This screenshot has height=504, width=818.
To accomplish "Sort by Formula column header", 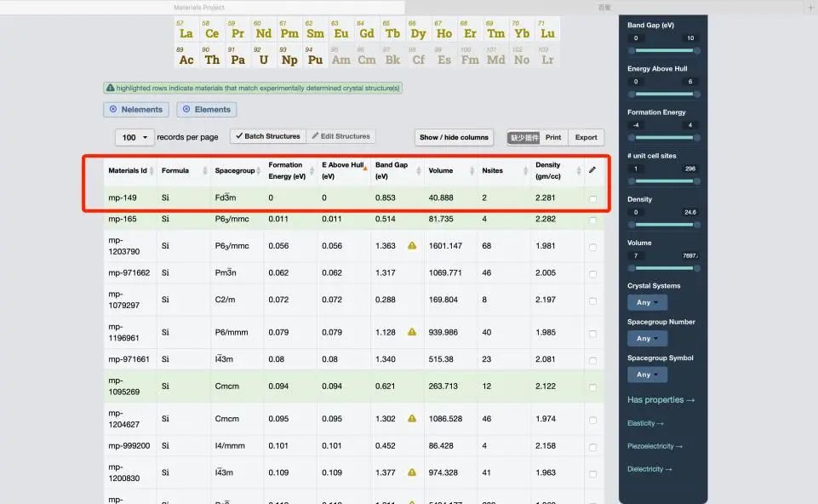I will [x=184, y=170].
